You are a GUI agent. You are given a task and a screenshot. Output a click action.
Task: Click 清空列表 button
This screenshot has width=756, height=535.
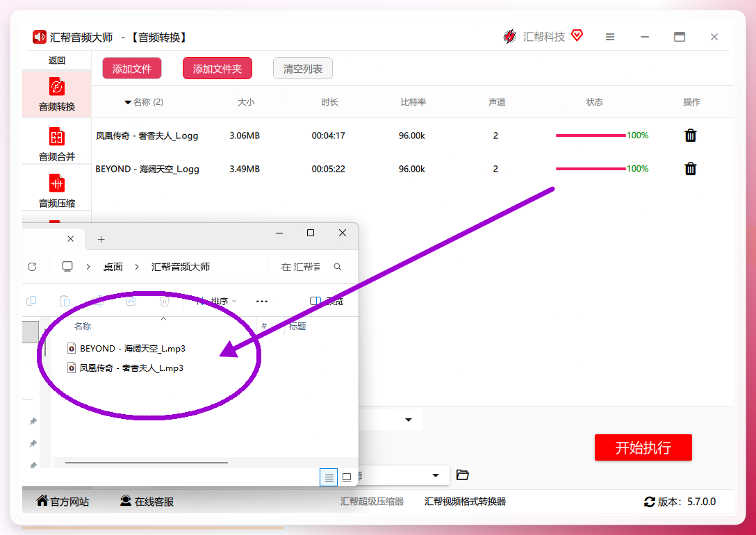pos(303,69)
